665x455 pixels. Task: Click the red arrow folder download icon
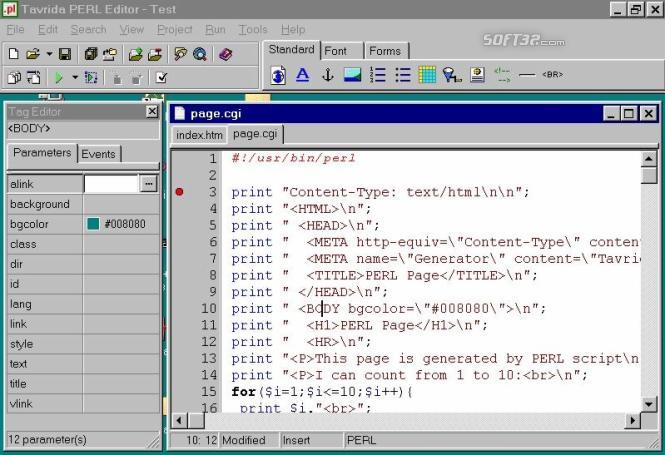click(x=155, y=54)
